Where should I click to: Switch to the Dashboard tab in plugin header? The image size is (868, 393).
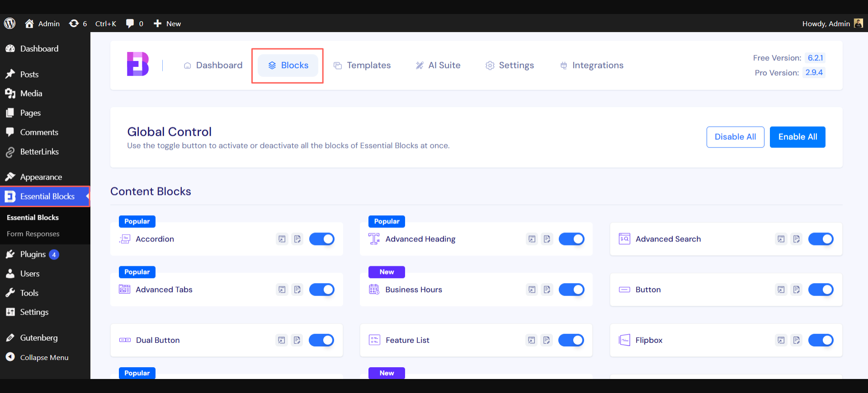(213, 65)
